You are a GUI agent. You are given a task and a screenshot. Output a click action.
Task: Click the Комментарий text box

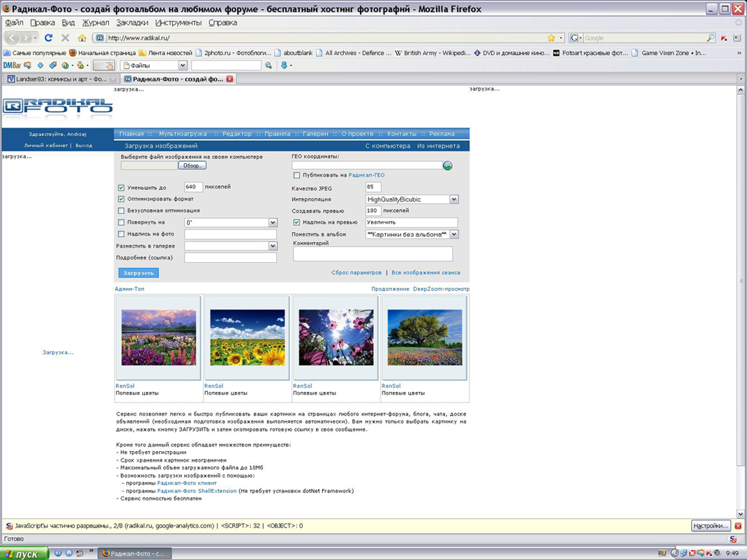click(x=373, y=254)
